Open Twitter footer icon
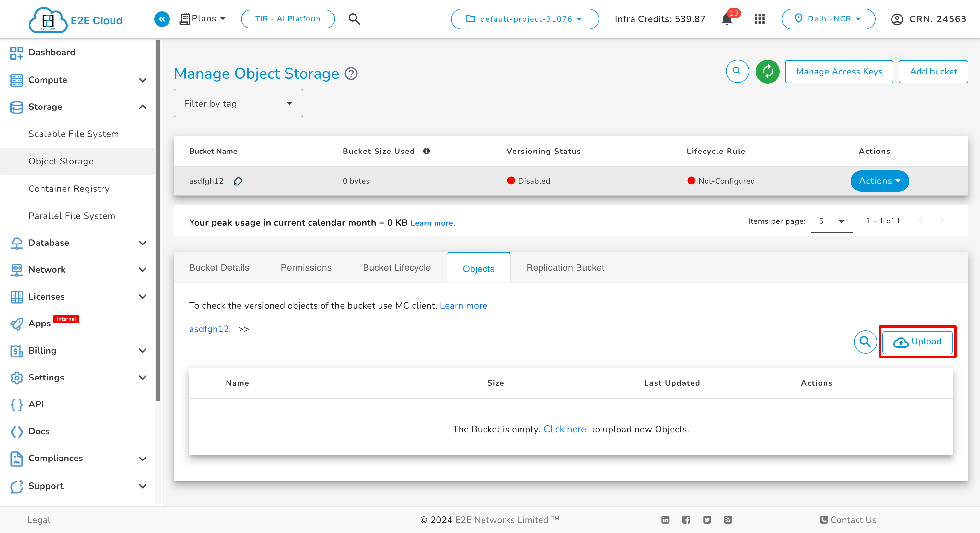 pos(707,520)
